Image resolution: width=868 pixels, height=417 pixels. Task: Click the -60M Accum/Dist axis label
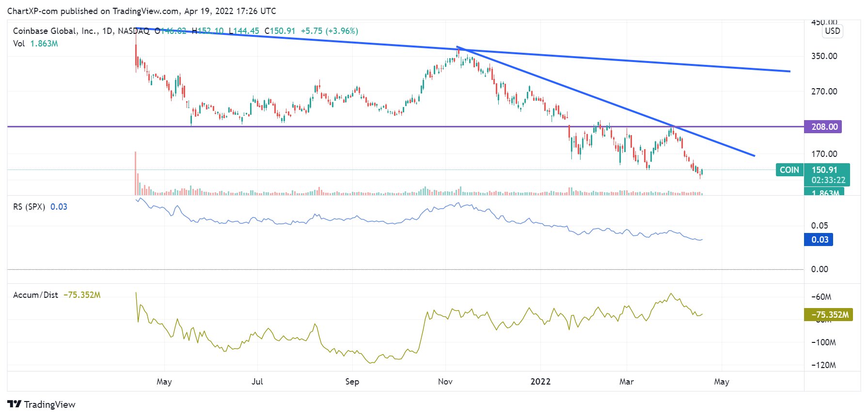coord(821,297)
